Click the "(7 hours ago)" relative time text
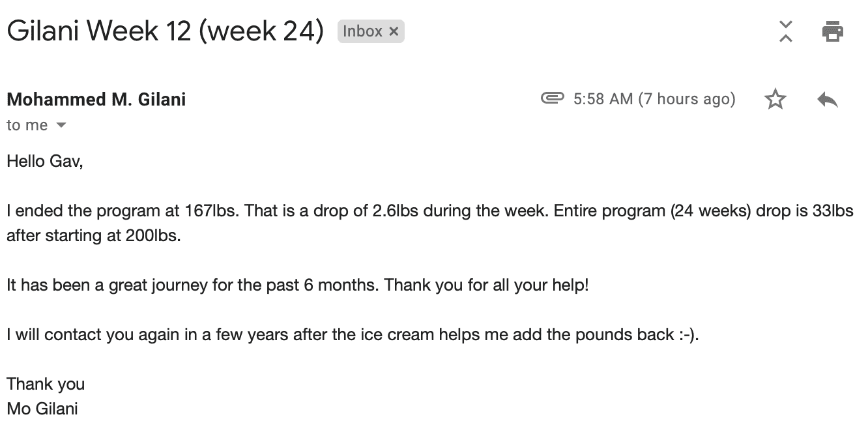This screenshot has height=434, width=868. coord(687,99)
